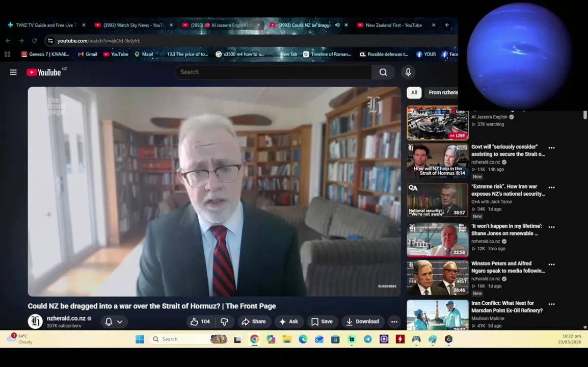
Task: Switch to the TVNZ TV Guide tab
Action: click(x=45, y=25)
